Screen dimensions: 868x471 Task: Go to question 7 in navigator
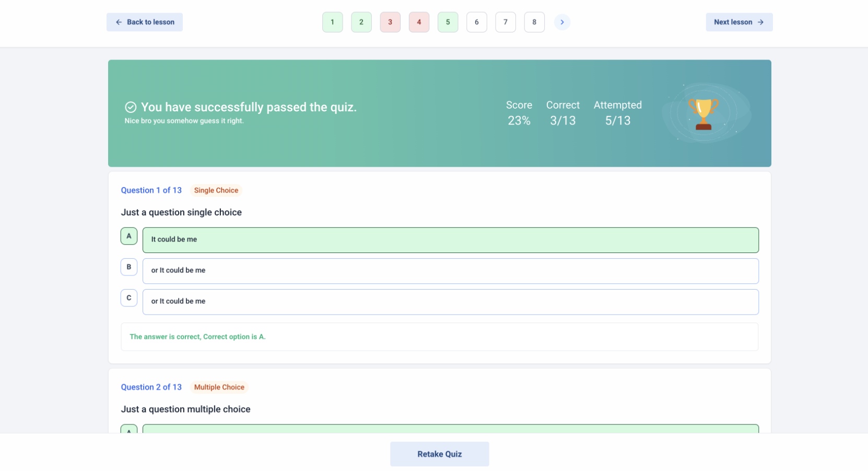tap(505, 22)
